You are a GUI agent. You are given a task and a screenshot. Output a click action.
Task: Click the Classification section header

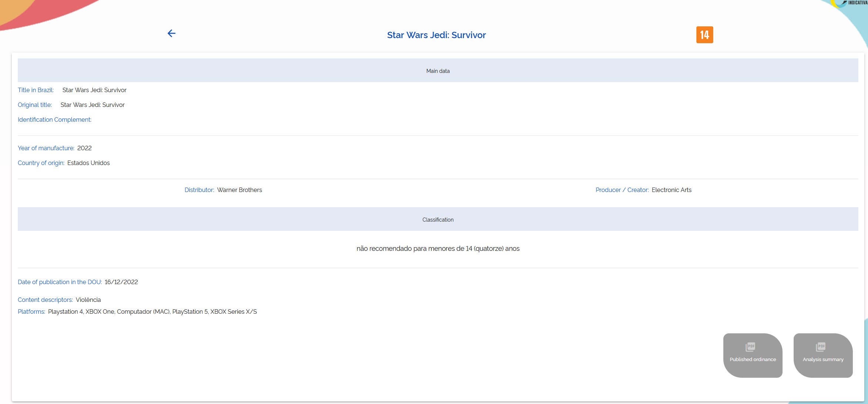[x=438, y=219]
